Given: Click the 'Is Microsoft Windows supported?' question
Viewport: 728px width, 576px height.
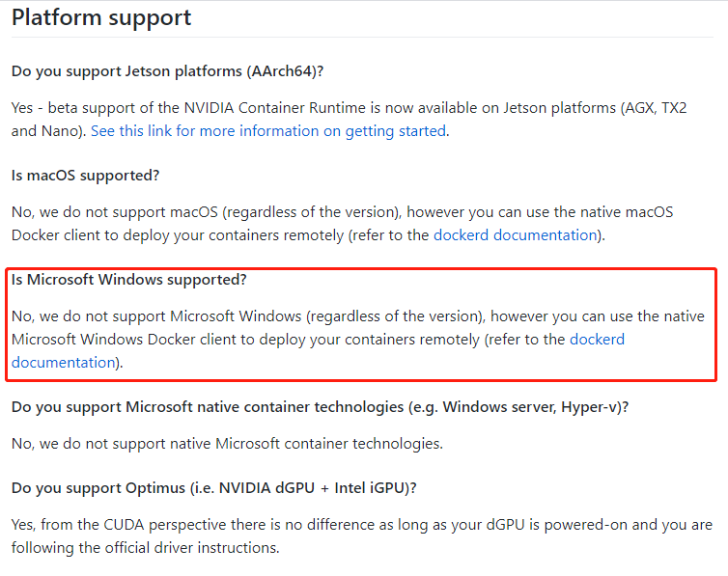Looking at the screenshot, I should [x=129, y=280].
